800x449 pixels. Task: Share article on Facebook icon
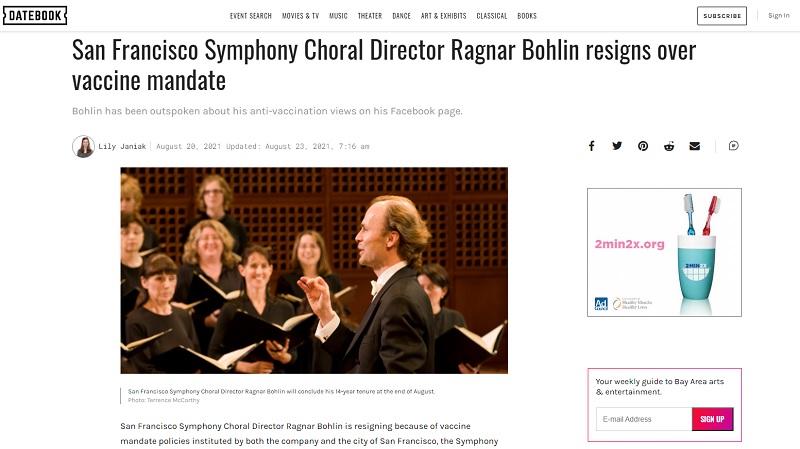(591, 146)
